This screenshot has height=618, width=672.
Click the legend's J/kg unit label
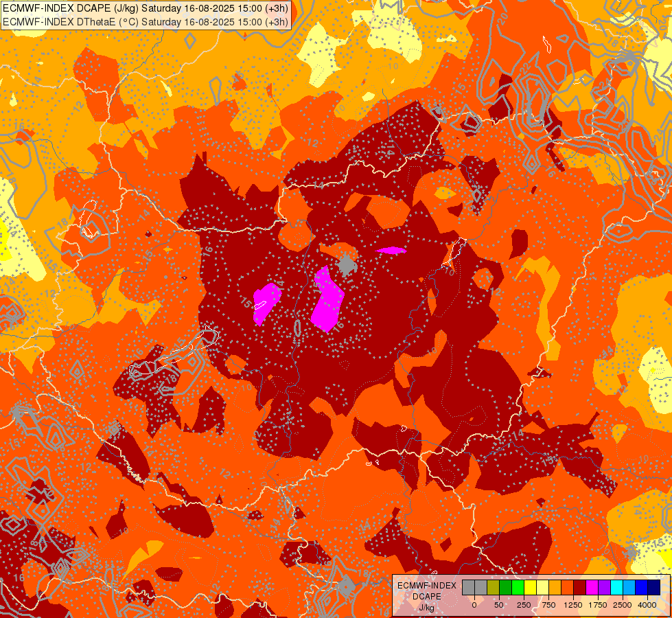tap(426, 608)
